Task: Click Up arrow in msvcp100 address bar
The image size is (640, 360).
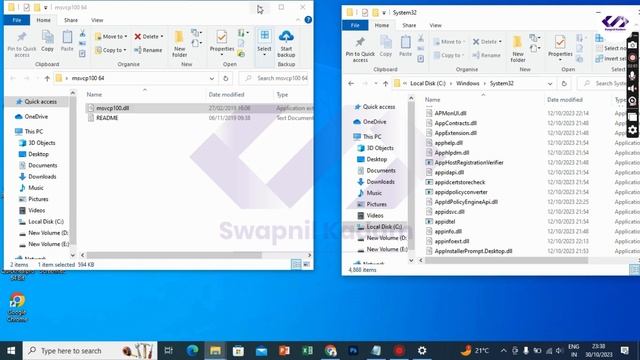Action: click(x=47, y=78)
